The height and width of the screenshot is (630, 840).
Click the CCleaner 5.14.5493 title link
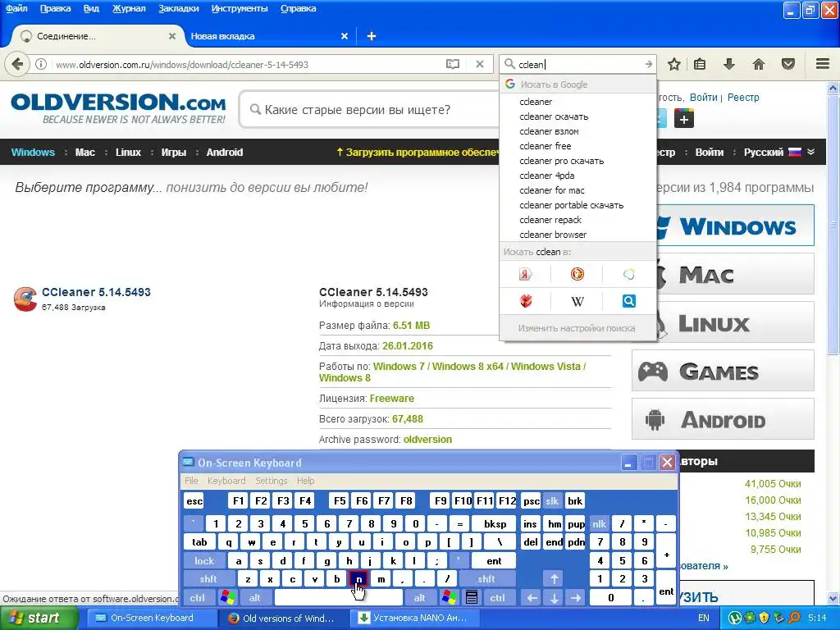tap(97, 292)
